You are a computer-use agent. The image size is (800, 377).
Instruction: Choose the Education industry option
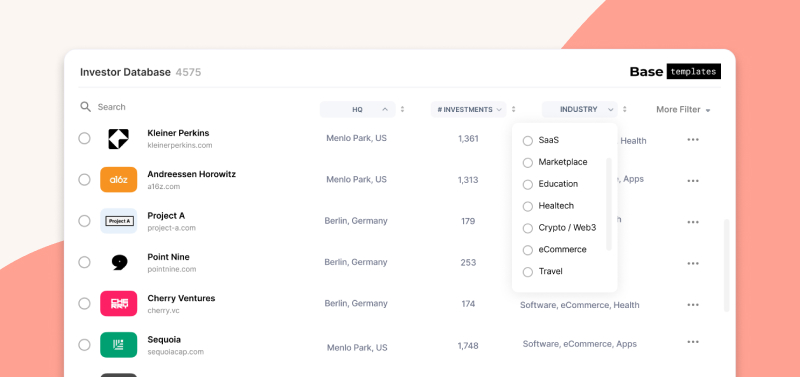(x=551, y=184)
